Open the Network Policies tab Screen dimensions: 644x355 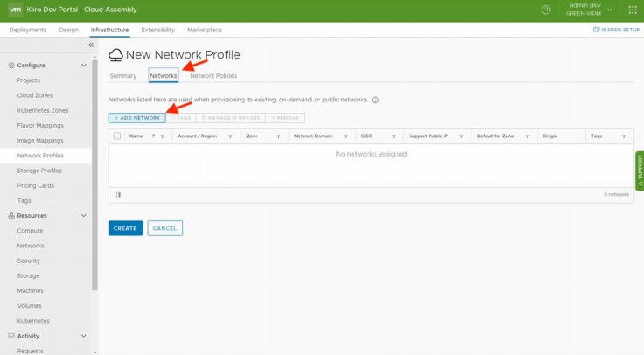click(x=213, y=76)
